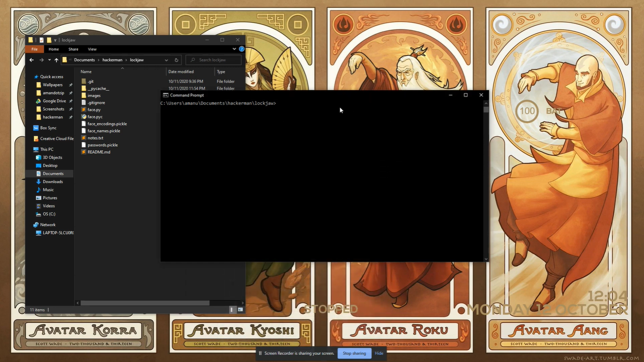Open the File tab in File Explorer
This screenshot has width=644, height=362.
[34, 49]
